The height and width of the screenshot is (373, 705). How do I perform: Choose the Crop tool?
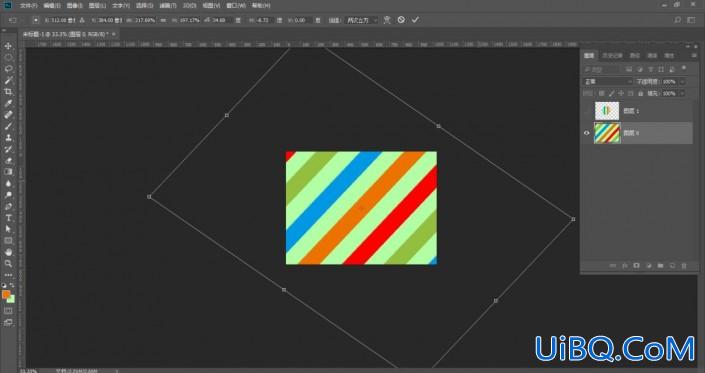coord(8,92)
